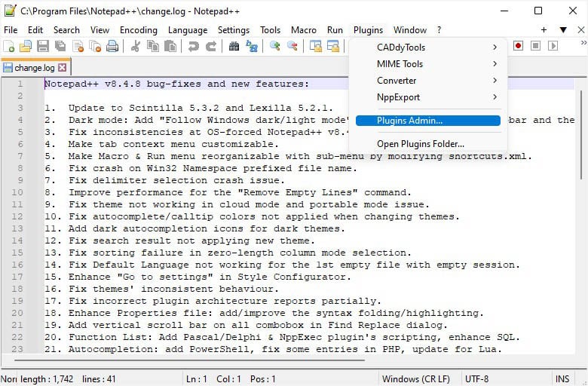Viewport: 588px width, 386px height.
Task: Click the text 'Fix delimiter selection crash issue.'
Action: [176, 180]
